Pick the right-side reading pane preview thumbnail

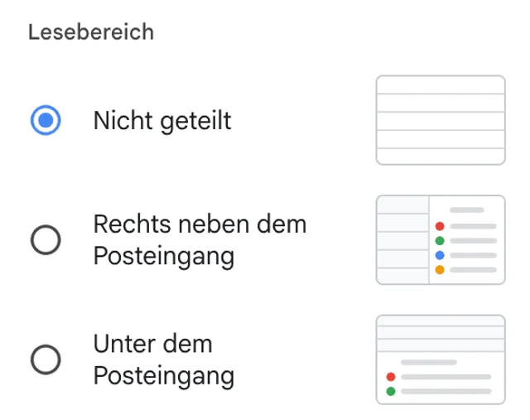(441, 240)
